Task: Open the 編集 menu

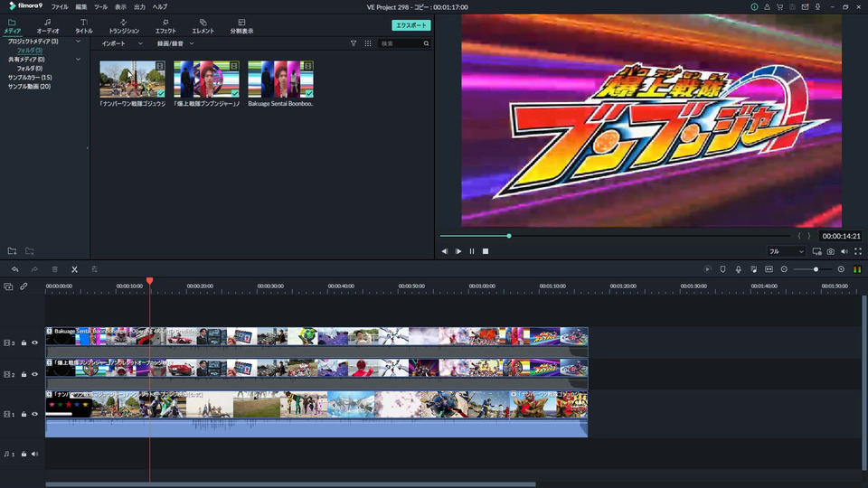Action: (80, 7)
